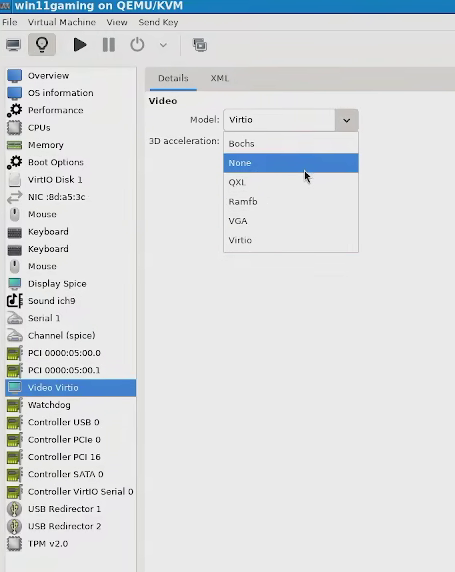Viewport: 455px width, 572px height.
Task: Choose Virtio in the dropdown list
Action: (291, 240)
